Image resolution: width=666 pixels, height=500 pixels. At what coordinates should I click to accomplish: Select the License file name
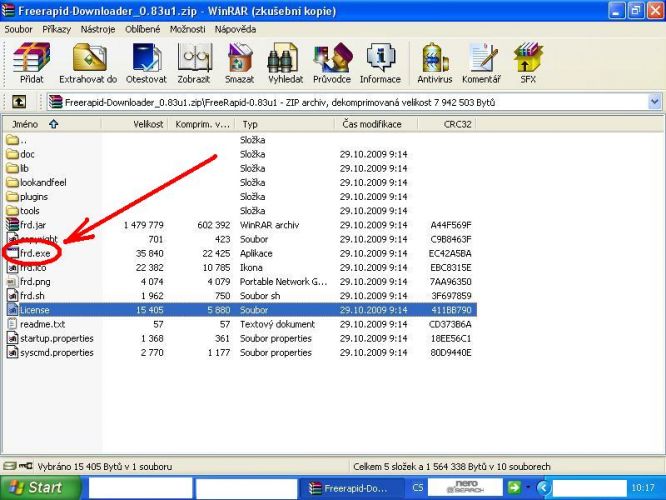[35, 310]
